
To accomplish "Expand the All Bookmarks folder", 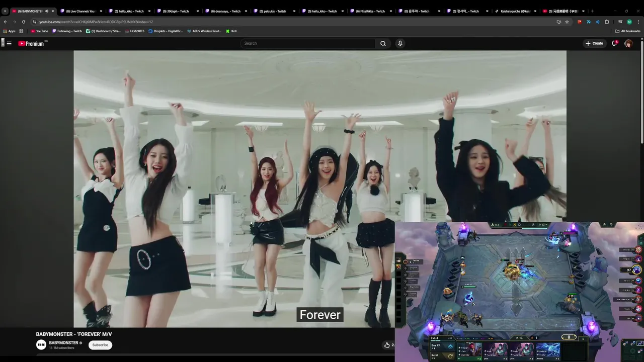I will pyautogui.click(x=627, y=31).
